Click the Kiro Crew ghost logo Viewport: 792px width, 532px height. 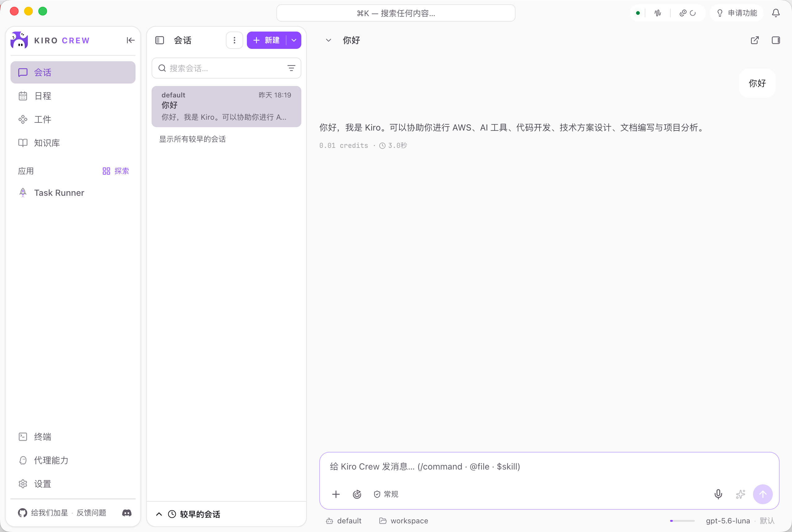(x=19, y=41)
